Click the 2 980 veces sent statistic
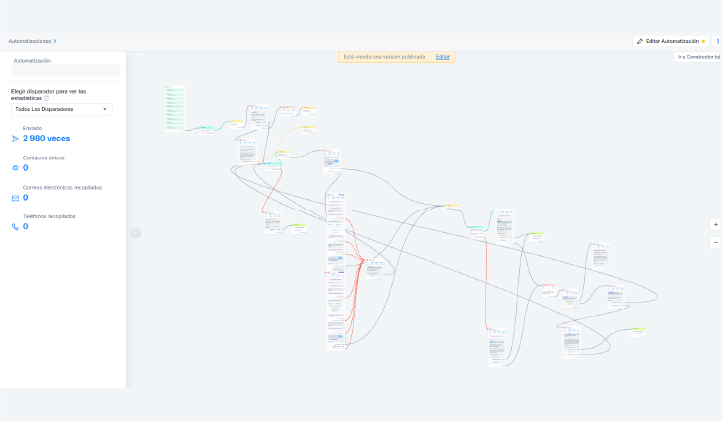723x421 pixels. 46,139
